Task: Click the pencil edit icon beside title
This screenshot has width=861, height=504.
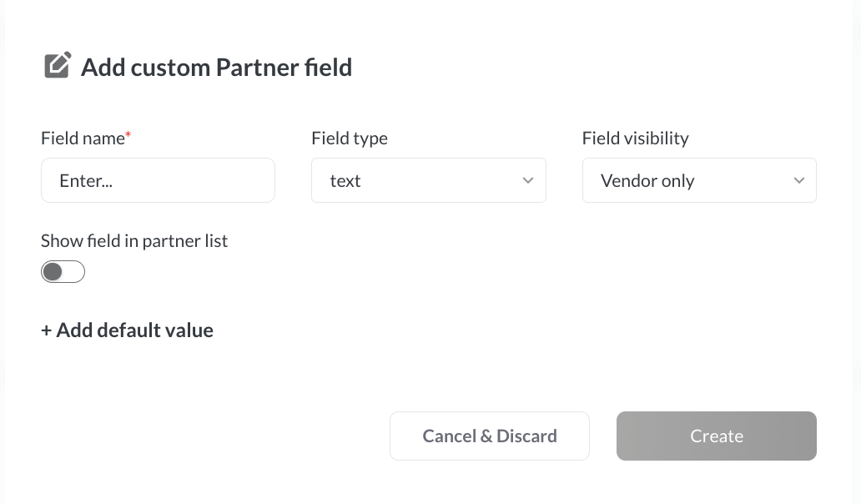Action: (x=57, y=66)
